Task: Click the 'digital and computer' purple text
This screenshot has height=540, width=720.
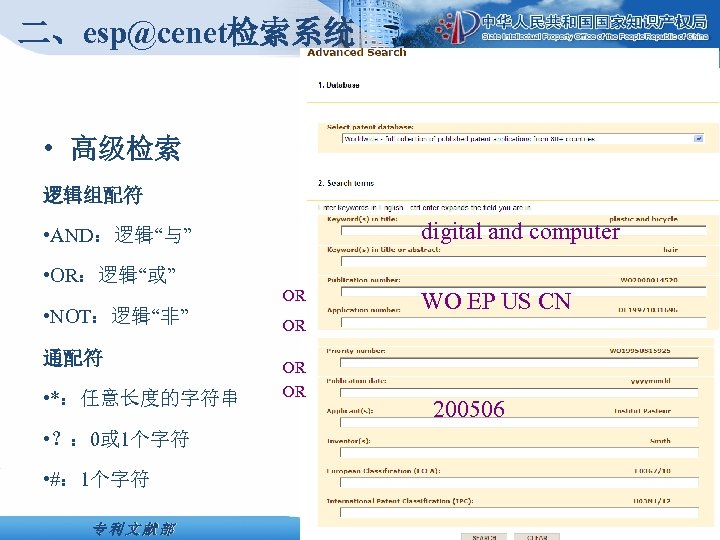Action: click(x=520, y=231)
